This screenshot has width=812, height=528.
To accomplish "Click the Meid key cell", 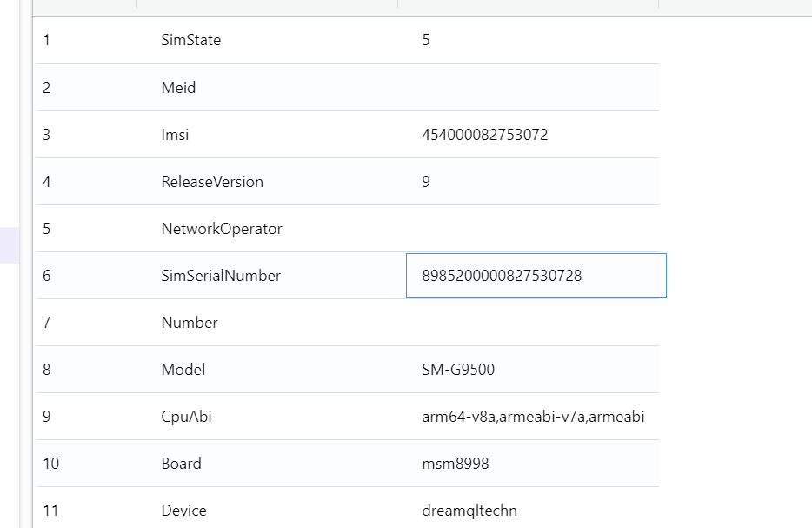I will point(179,88).
